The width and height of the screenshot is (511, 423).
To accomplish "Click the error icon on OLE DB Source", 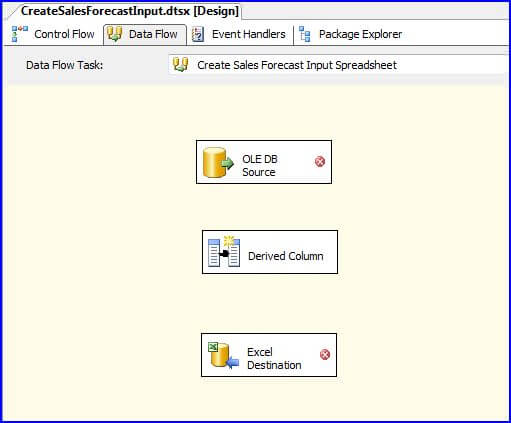I will (320, 162).
